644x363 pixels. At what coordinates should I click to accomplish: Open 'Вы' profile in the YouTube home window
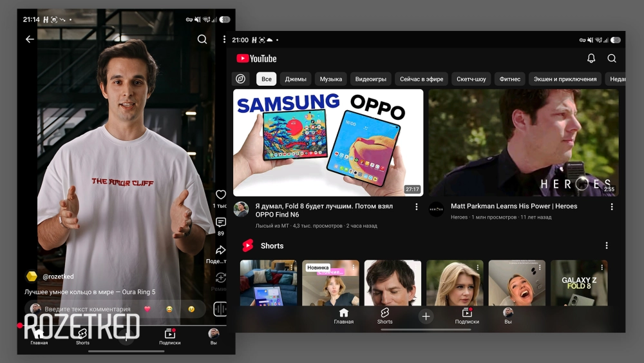click(508, 316)
